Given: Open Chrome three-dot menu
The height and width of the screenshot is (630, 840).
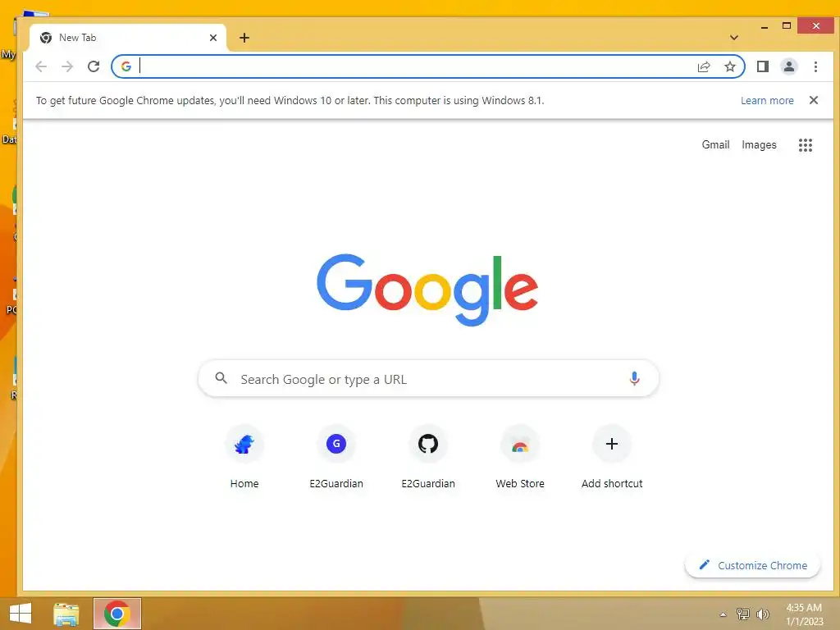Looking at the screenshot, I should 815,66.
